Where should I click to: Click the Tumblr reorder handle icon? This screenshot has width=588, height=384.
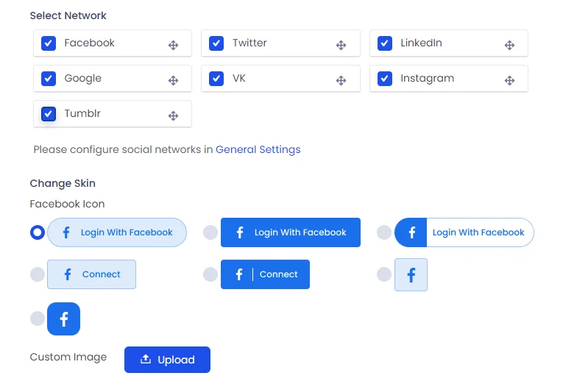pyautogui.click(x=174, y=115)
